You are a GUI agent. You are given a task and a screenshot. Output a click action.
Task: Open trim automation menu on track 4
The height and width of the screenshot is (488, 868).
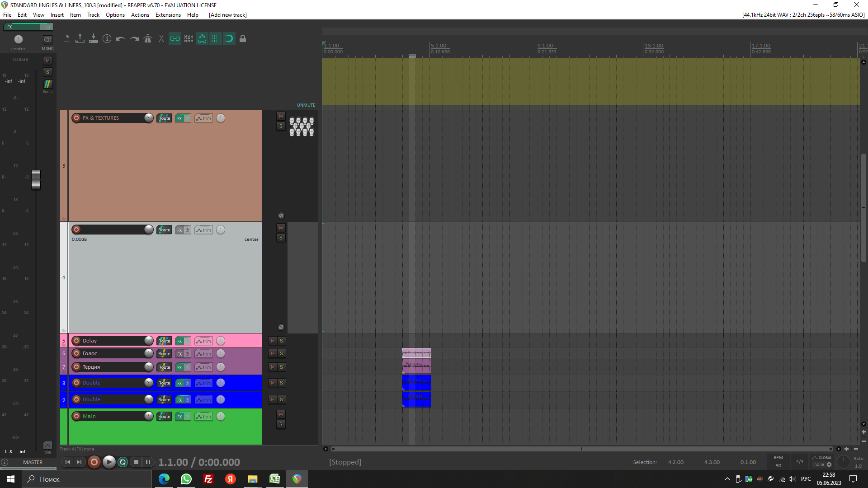[203, 230]
